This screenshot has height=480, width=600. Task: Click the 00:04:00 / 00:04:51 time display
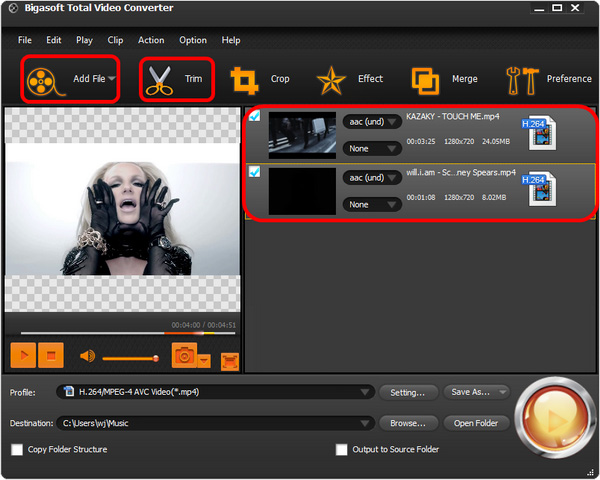coord(204,325)
